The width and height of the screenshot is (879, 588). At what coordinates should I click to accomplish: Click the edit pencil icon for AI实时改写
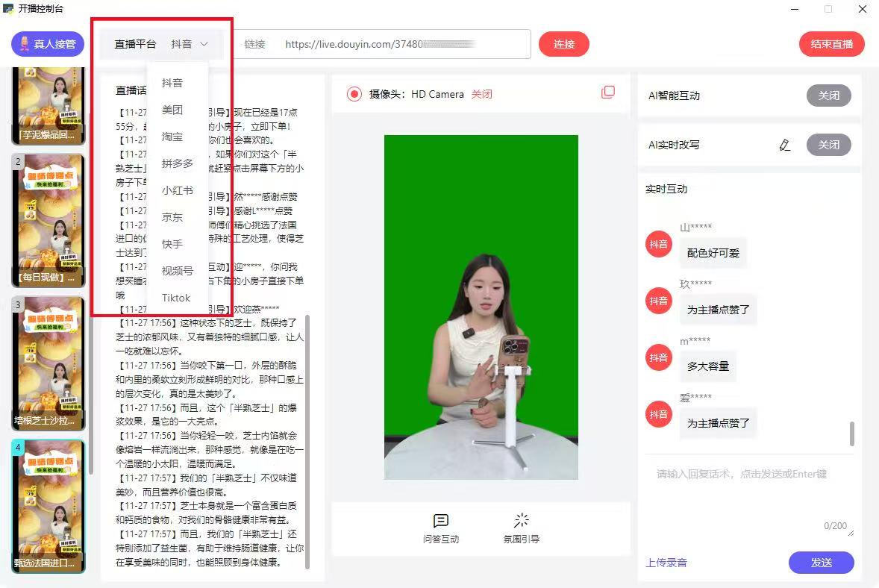click(785, 146)
